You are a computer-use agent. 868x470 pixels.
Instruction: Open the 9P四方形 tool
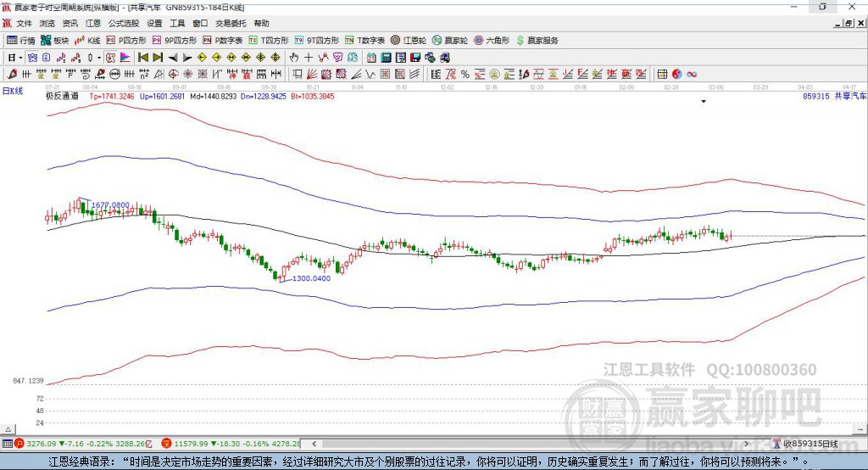point(175,41)
